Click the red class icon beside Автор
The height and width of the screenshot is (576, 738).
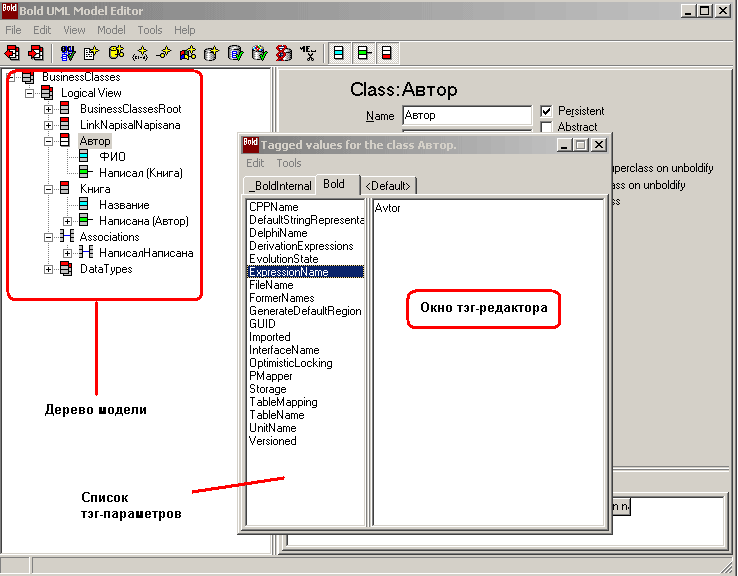click(x=65, y=140)
